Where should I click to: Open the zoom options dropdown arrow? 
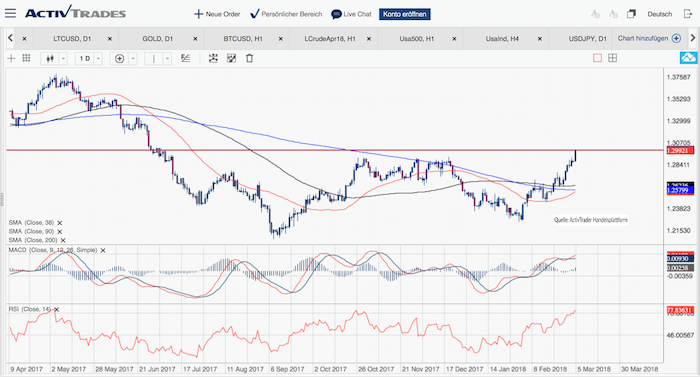133,59
